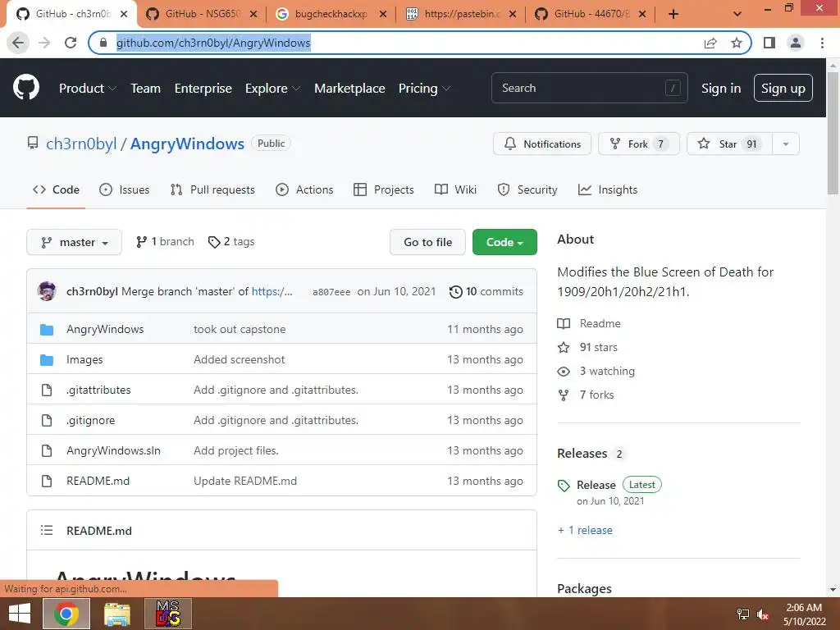Viewport: 840px width, 630px height.
Task: Open the Insights tab
Action: (x=608, y=189)
